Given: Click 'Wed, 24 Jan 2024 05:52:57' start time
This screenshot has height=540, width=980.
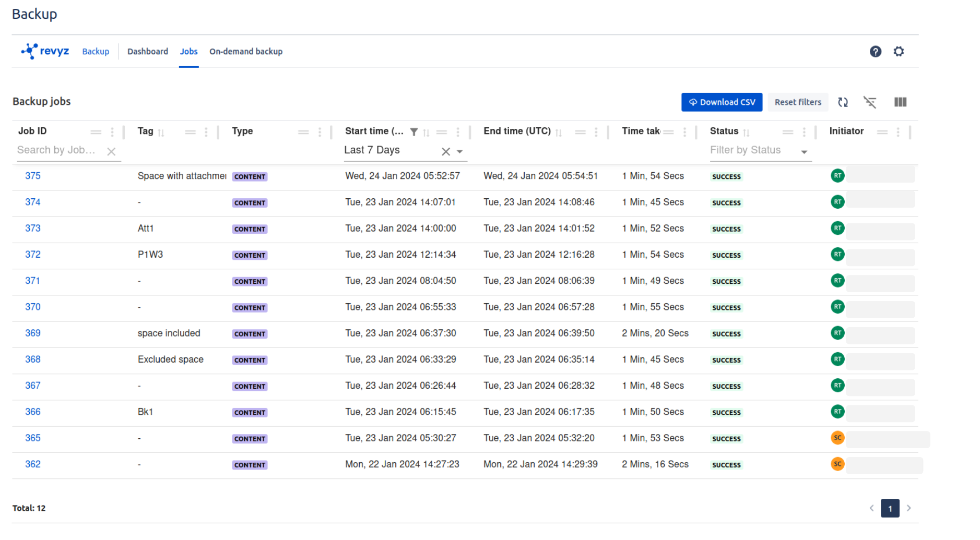Looking at the screenshot, I should (x=402, y=176).
